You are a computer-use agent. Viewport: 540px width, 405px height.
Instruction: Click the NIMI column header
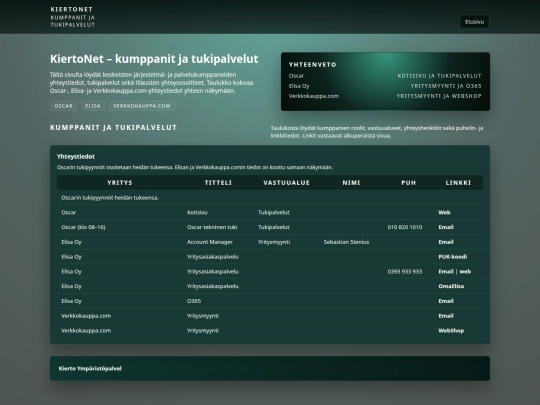tap(351, 183)
